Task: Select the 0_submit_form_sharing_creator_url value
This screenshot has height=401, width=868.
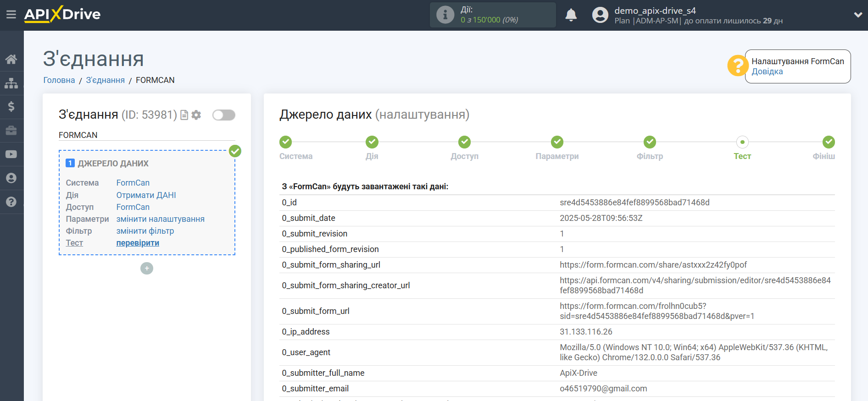Action: (695, 286)
